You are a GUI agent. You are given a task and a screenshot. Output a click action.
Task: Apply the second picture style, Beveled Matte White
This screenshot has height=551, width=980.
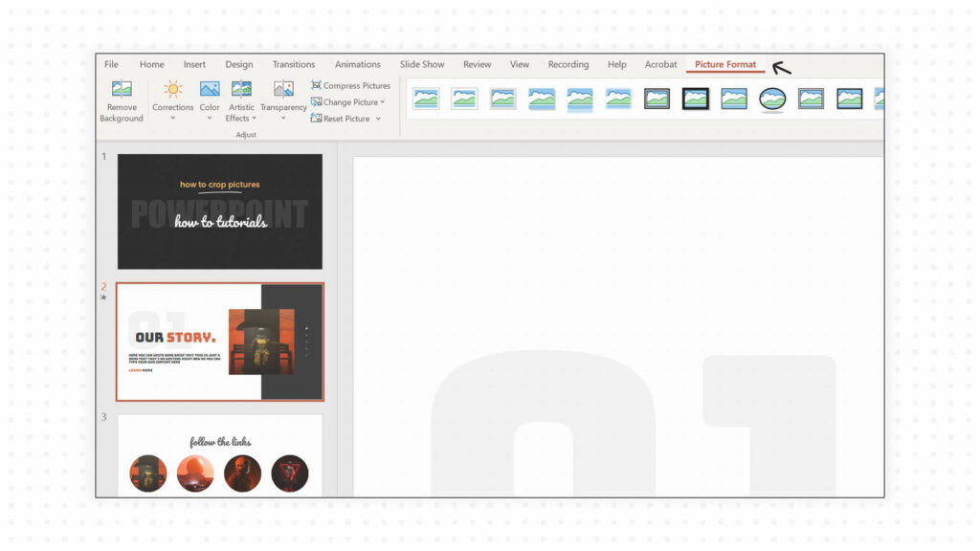click(x=464, y=99)
